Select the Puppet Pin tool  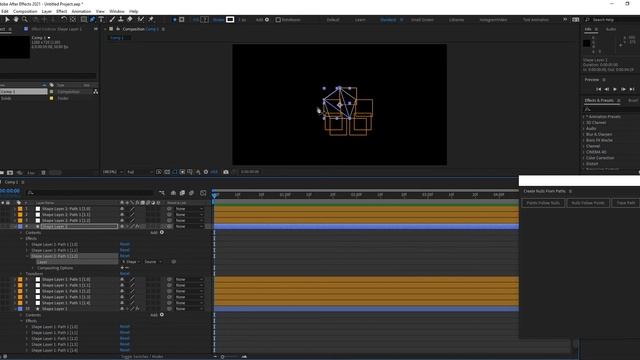pyautogui.click(x=151, y=19)
